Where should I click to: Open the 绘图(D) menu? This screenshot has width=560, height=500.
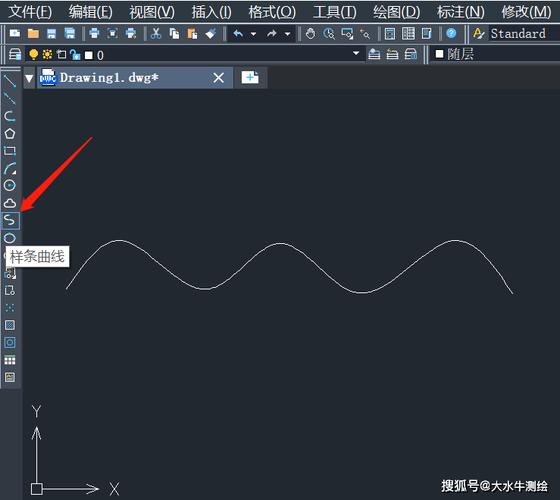pyautogui.click(x=397, y=12)
